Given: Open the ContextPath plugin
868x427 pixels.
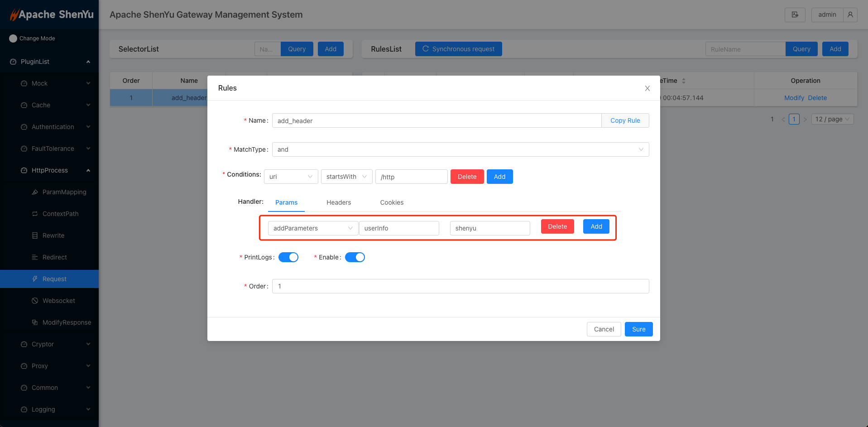Looking at the screenshot, I should [60, 214].
